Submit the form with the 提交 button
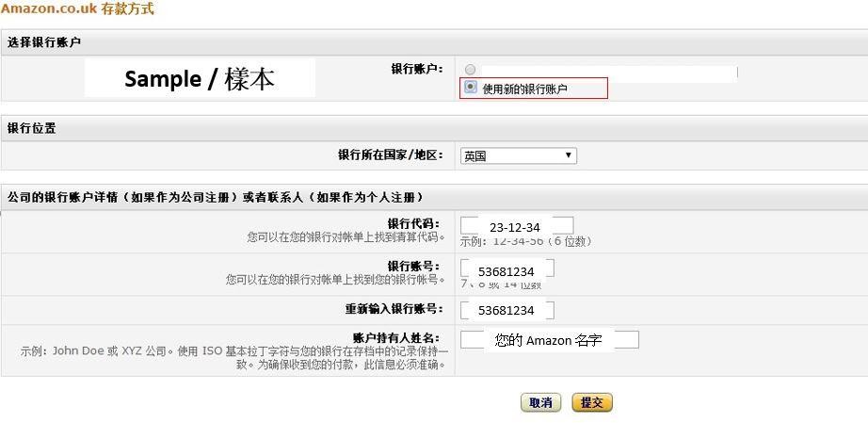This screenshot has width=868, height=423. [x=591, y=402]
